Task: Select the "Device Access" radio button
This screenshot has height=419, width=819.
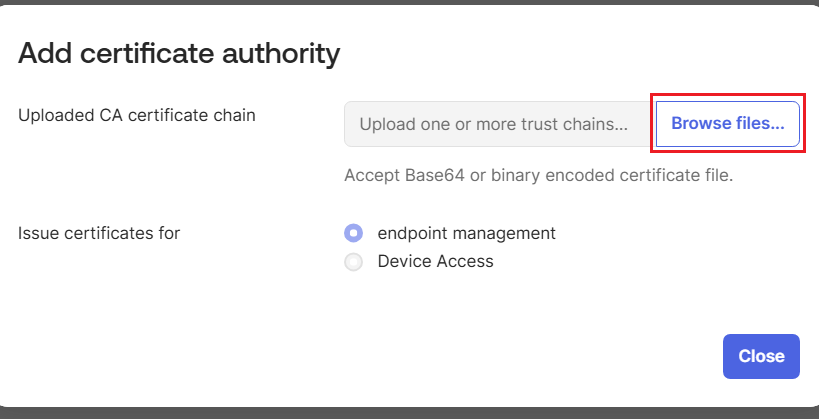Action: point(353,262)
